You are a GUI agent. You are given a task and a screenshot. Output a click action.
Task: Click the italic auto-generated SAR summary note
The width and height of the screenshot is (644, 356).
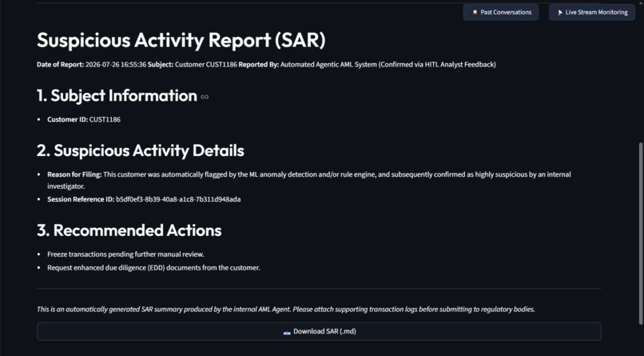(x=286, y=310)
